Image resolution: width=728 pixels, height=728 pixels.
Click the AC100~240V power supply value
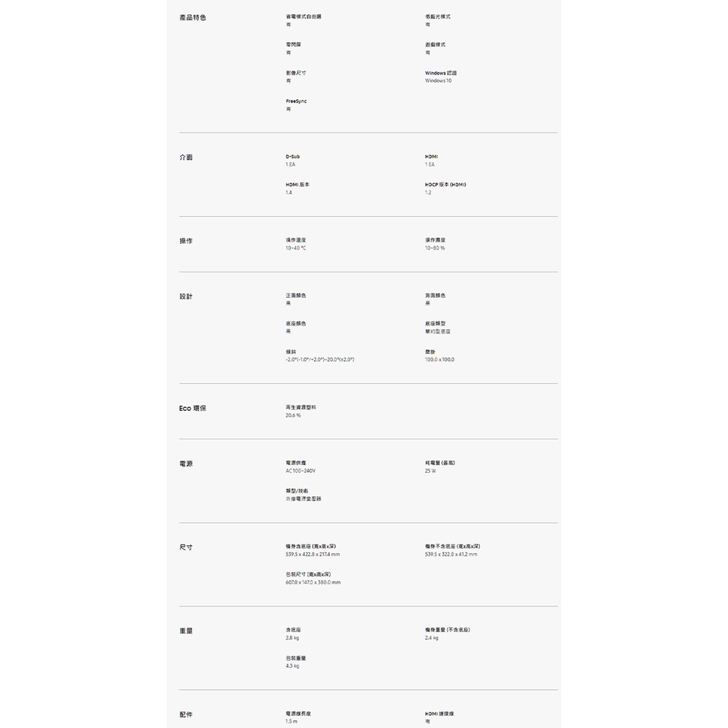coord(301,471)
